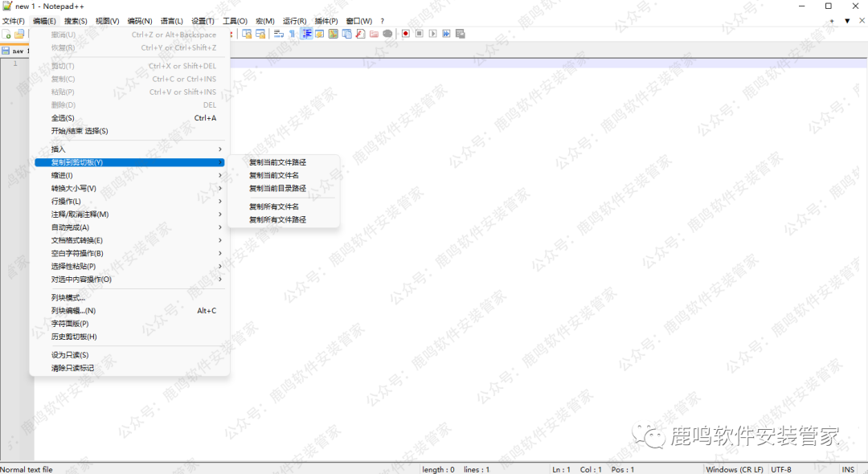Toggle Show All Characters pilcrow button

coord(292,34)
